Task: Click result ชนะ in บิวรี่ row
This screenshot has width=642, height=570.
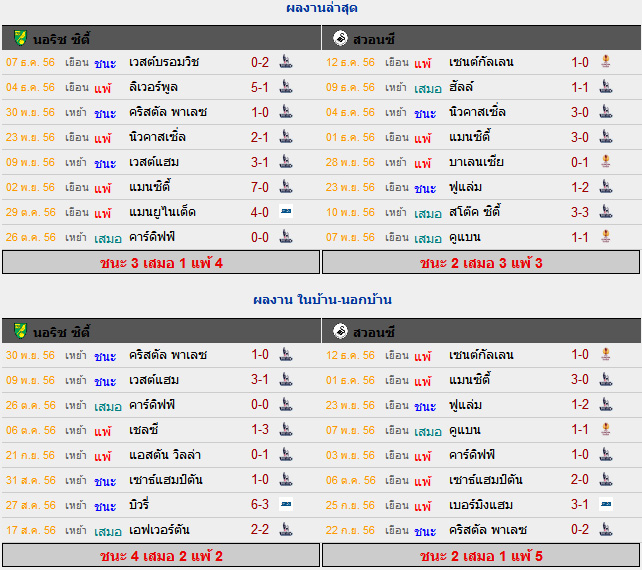Action: pos(105,506)
